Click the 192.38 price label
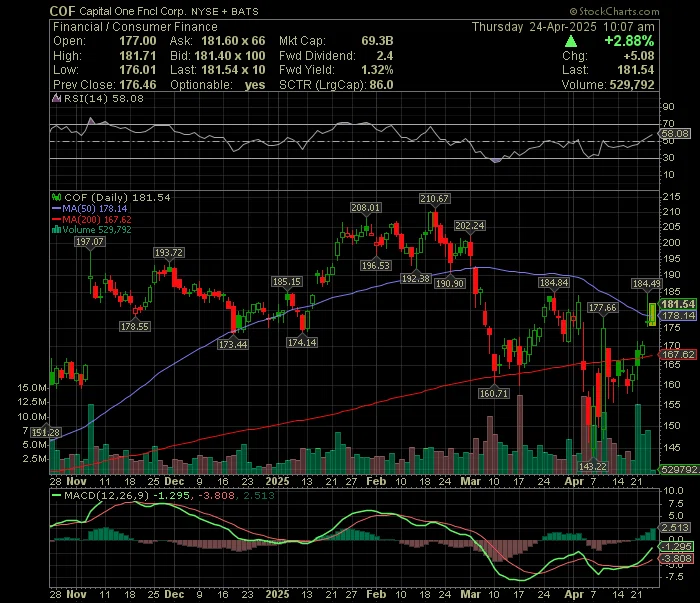This screenshot has height=603, width=700. pyautogui.click(x=415, y=279)
